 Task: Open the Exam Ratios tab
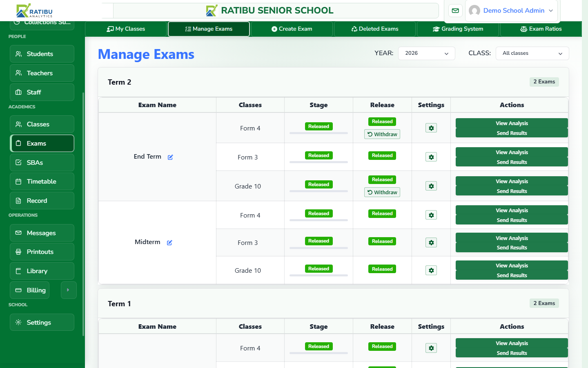pos(541,29)
